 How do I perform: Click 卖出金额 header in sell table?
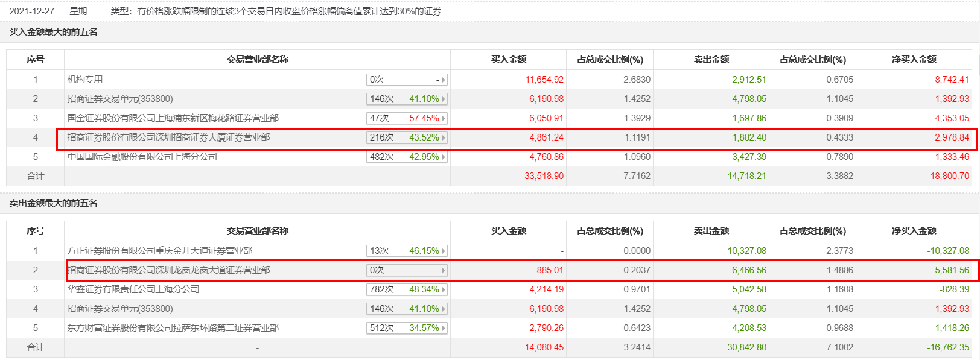pyautogui.click(x=711, y=231)
